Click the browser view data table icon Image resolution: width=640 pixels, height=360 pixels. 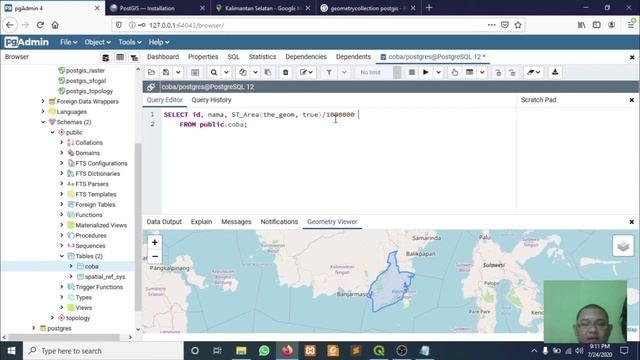(x=120, y=58)
